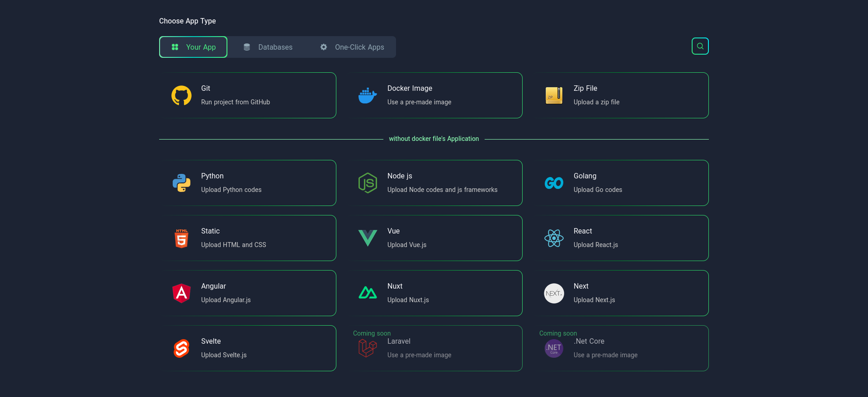Switch to Databases tab

pyautogui.click(x=268, y=47)
